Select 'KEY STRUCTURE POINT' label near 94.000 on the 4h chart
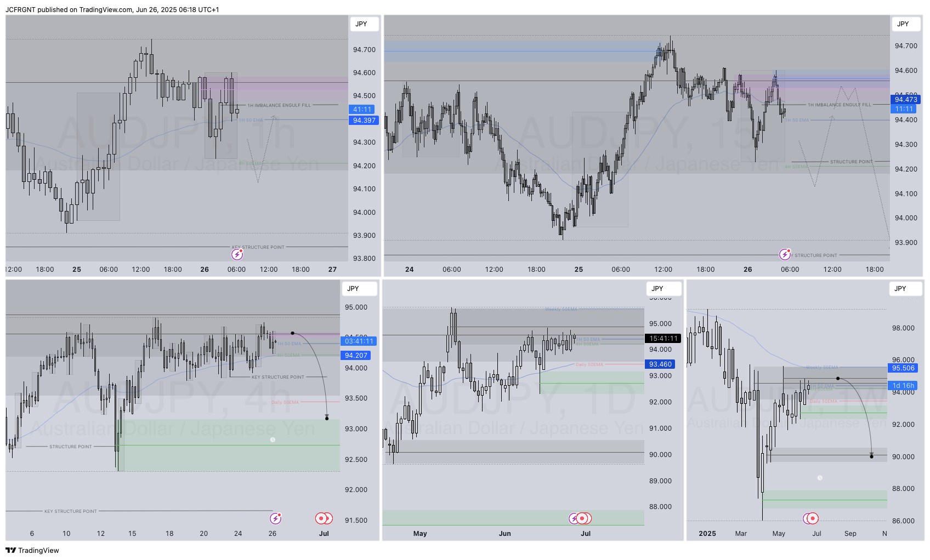Viewport: 930px width, 560px height. pos(277,377)
